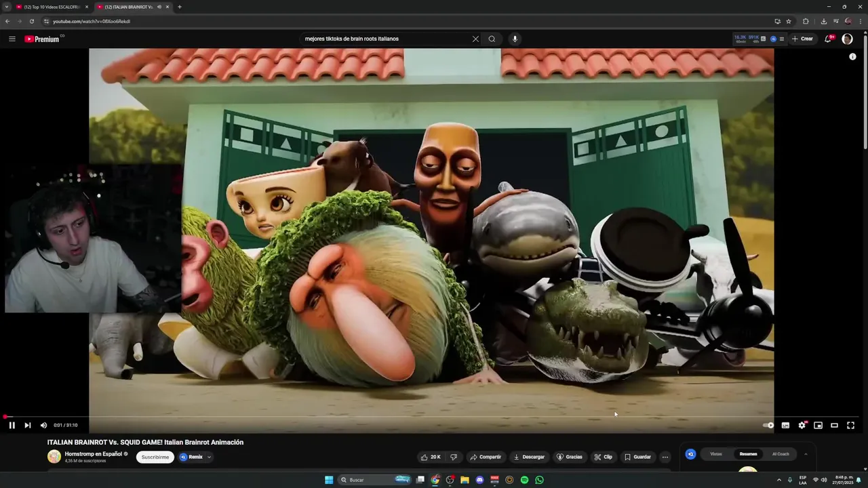The width and height of the screenshot is (868, 488).
Task: Switch to the AI Coach tab
Action: click(x=781, y=454)
